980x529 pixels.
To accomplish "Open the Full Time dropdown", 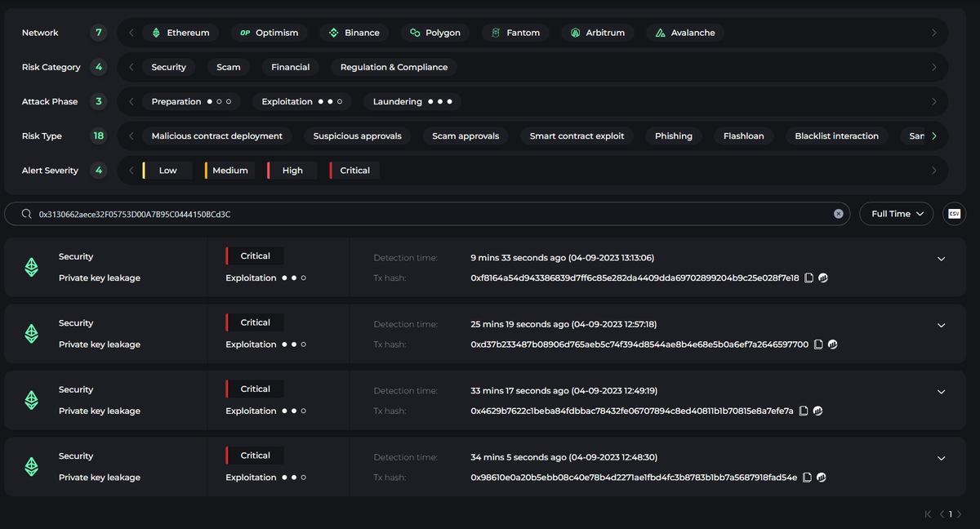I will tap(896, 214).
